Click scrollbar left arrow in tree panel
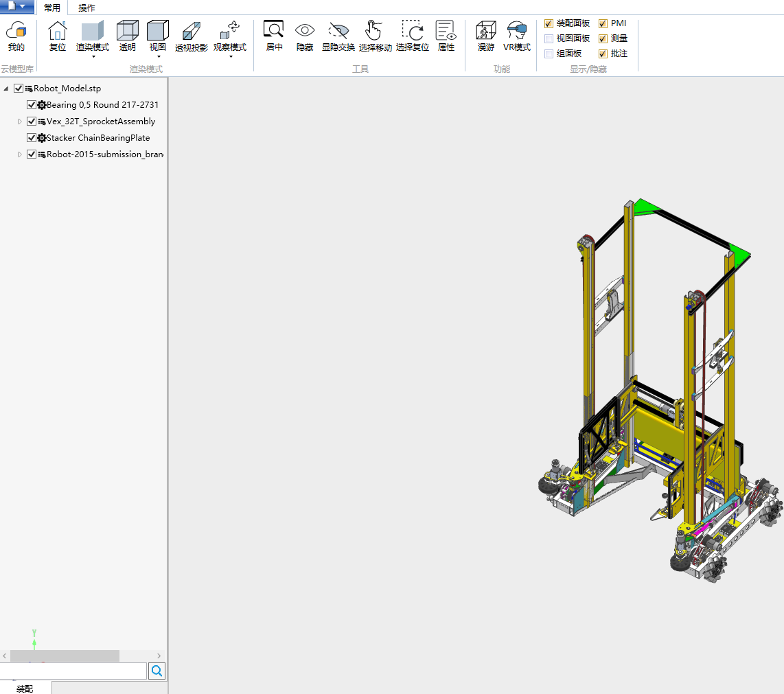The height and width of the screenshot is (694, 784). 5,656
